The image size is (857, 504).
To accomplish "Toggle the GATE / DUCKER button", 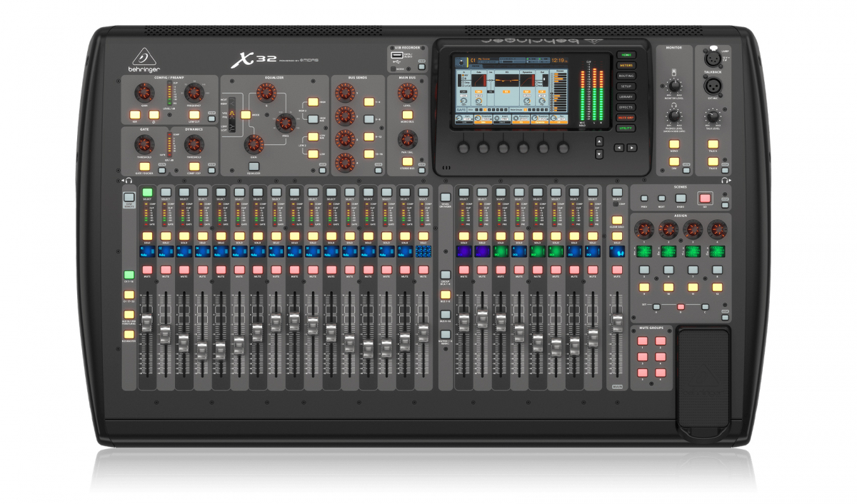I will (x=144, y=166).
